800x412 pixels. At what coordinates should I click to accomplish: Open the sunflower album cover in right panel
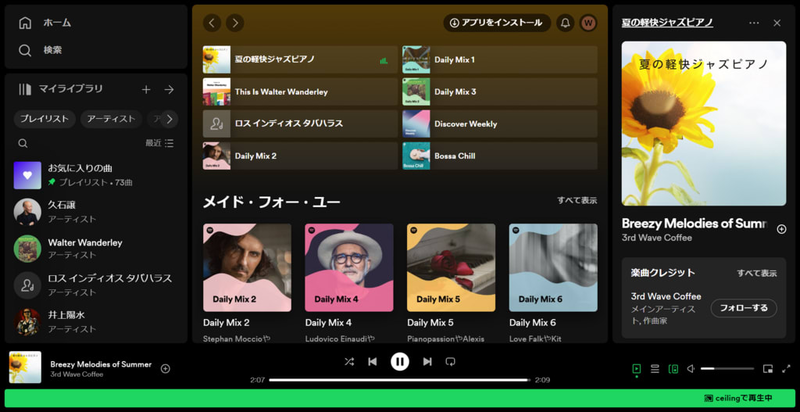(x=704, y=123)
